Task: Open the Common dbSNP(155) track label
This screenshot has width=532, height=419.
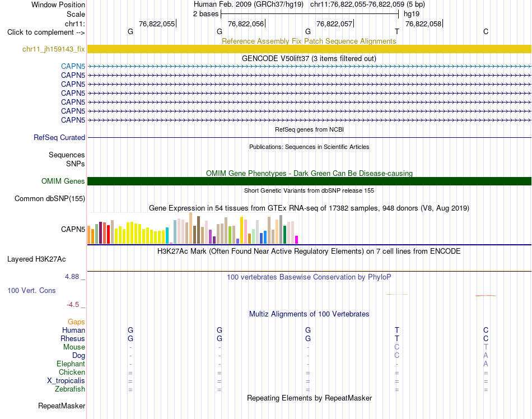Action: click(x=50, y=198)
